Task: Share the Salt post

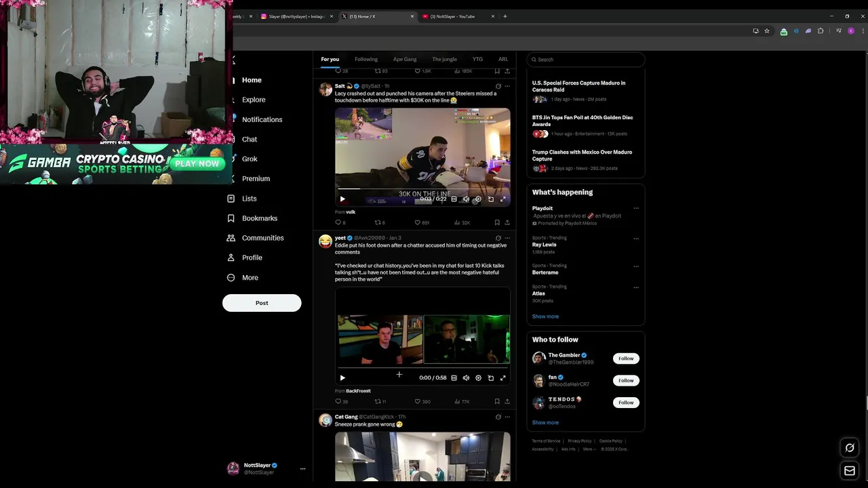Action: point(507,222)
